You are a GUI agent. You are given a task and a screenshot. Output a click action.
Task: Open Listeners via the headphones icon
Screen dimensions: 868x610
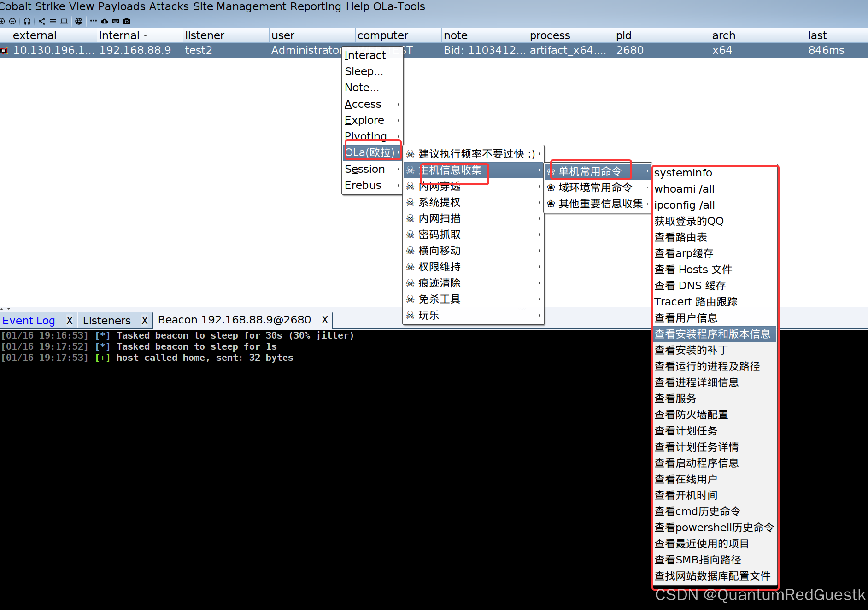[x=27, y=21]
